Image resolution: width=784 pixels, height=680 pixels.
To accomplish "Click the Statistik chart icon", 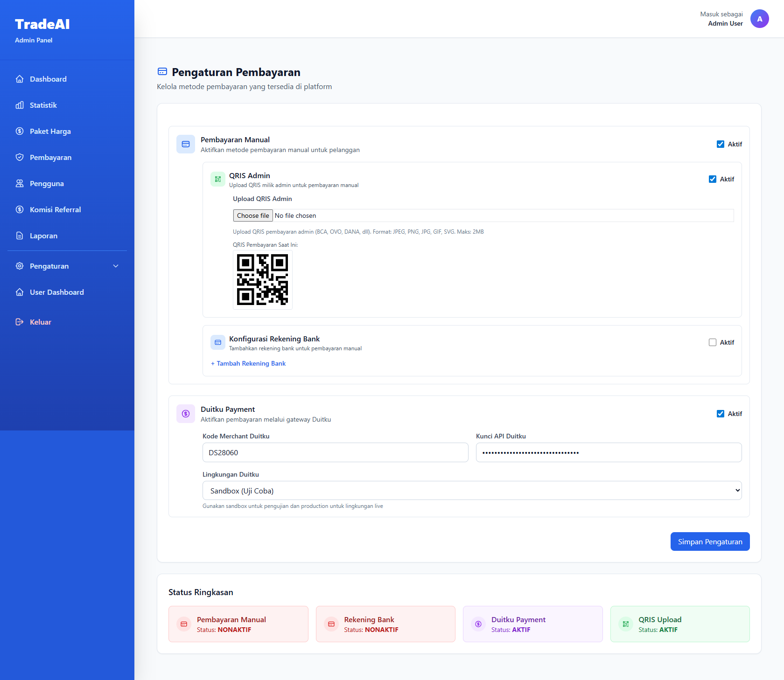I will (20, 105).
